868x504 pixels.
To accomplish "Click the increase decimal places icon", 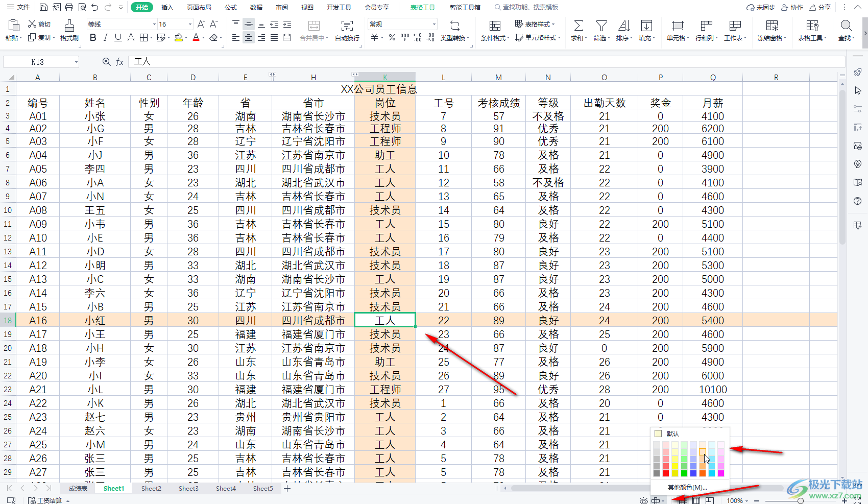I will pos(418,37).
